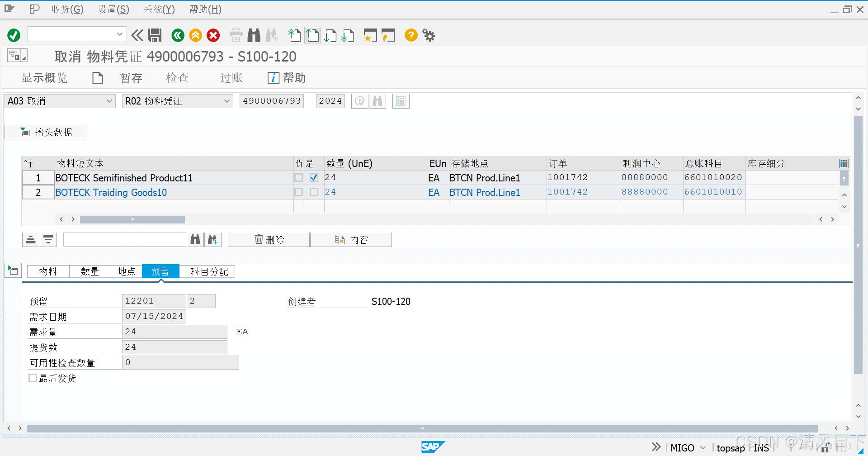Toggle the first checkbox in BOTECK Traiding Goods10 row

coord(298,192)
